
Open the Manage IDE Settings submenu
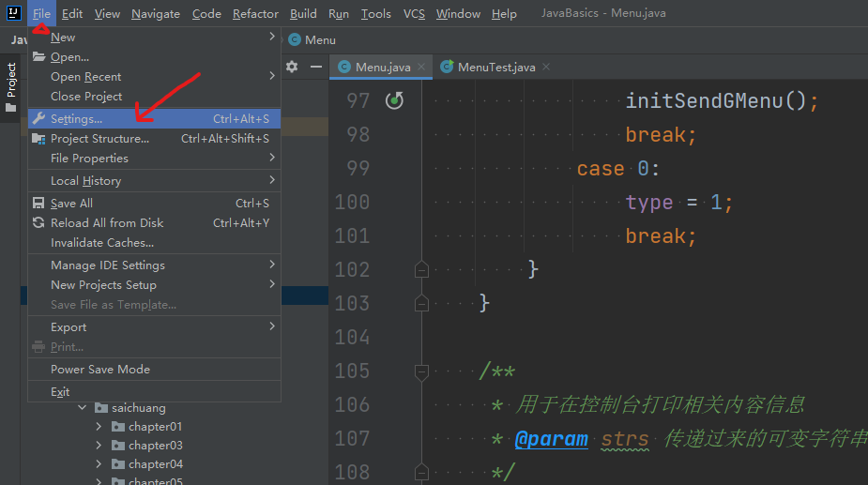pyautogui.click(x=154, y=265)
